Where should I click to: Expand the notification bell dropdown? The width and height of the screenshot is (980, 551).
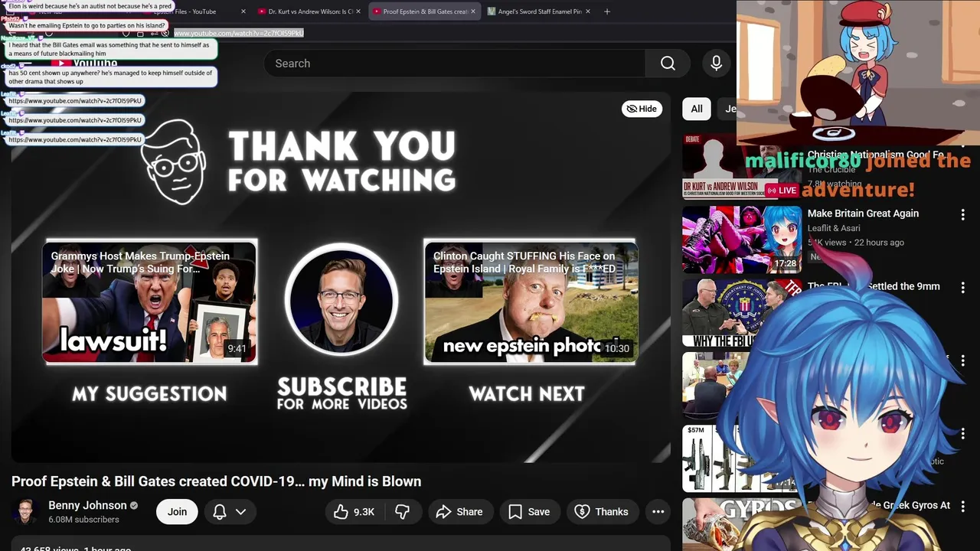pyautogui.click(x=229, y=512)
